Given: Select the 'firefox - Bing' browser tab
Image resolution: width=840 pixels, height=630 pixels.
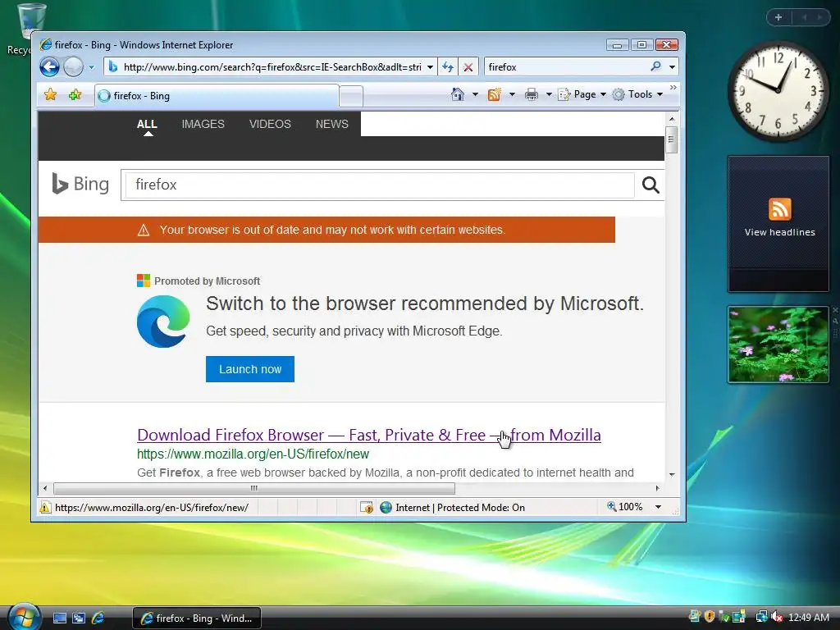Looking at the screenshot, I should [217, 96].
